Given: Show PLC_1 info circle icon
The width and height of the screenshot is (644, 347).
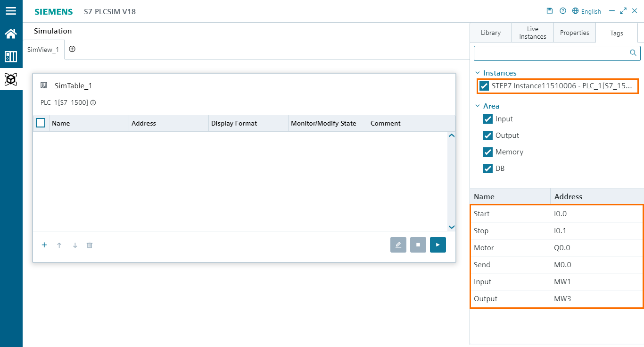Looking at the screenshot, I should [93, 102].
